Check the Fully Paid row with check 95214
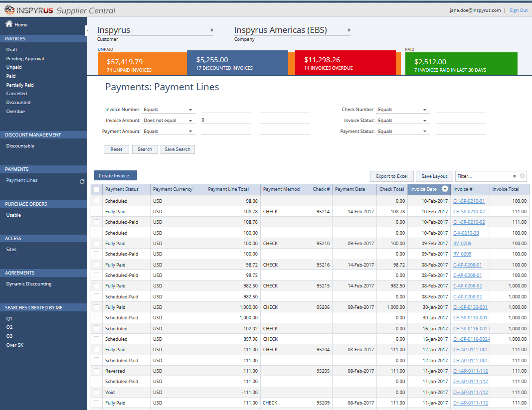 (x=97, y=211)
